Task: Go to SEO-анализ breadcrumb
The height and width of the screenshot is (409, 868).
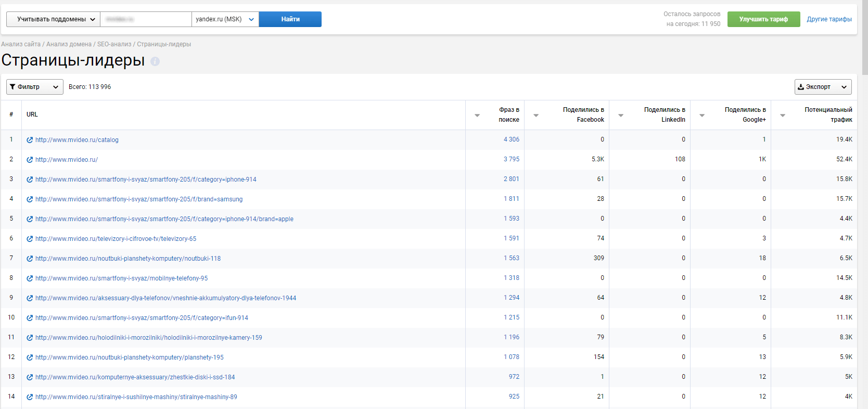Action: [114, 44]
